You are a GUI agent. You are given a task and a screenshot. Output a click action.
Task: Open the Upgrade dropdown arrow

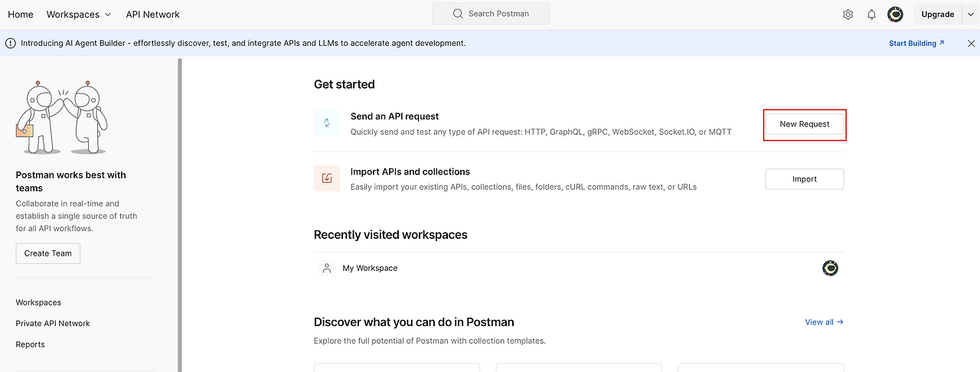(969, 15)
